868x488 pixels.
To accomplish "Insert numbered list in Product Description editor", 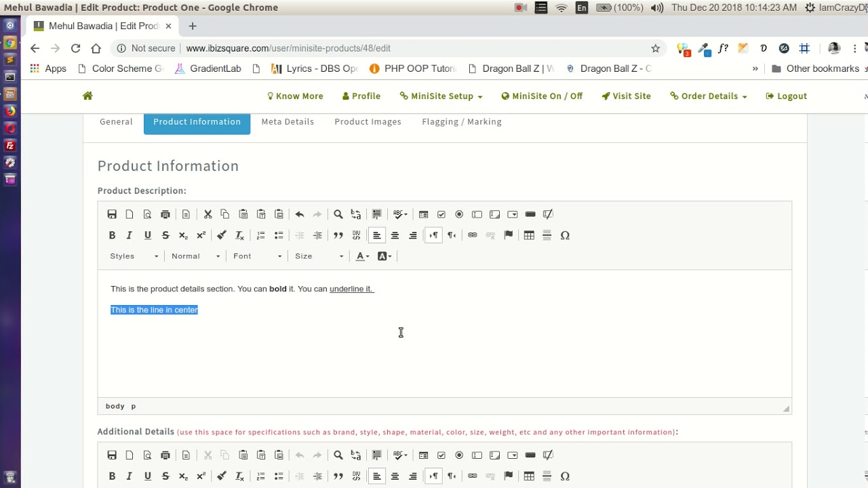I will 260,235.
